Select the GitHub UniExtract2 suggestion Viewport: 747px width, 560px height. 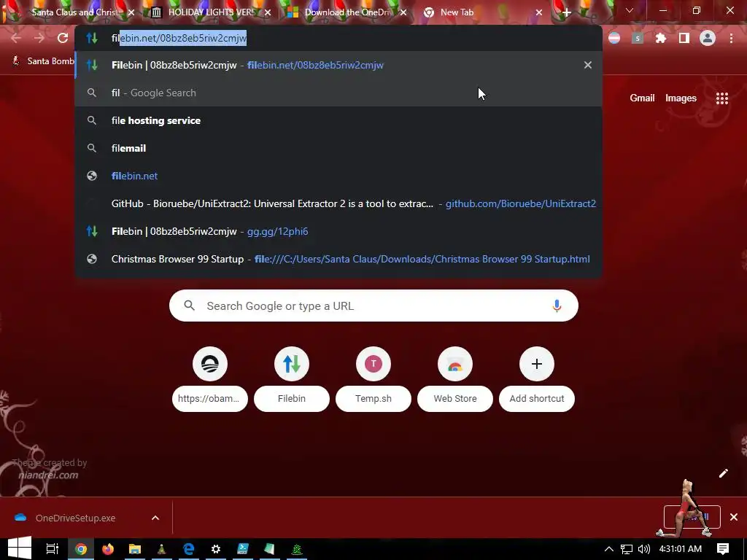(338, 203)
